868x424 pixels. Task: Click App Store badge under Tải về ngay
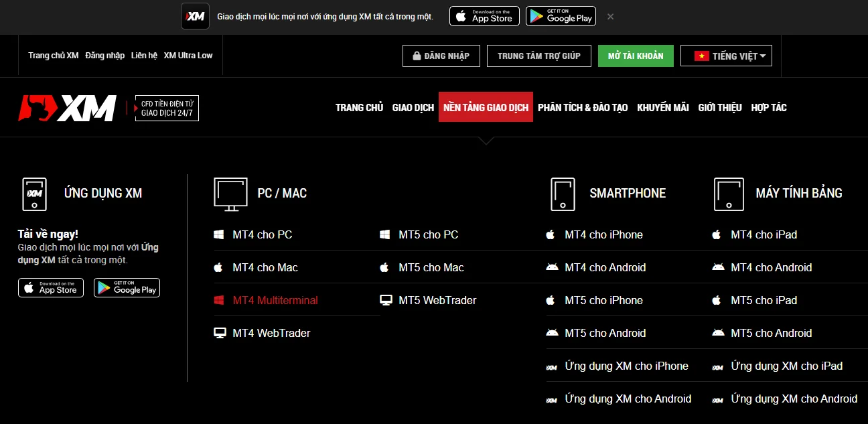coord(51,287)
